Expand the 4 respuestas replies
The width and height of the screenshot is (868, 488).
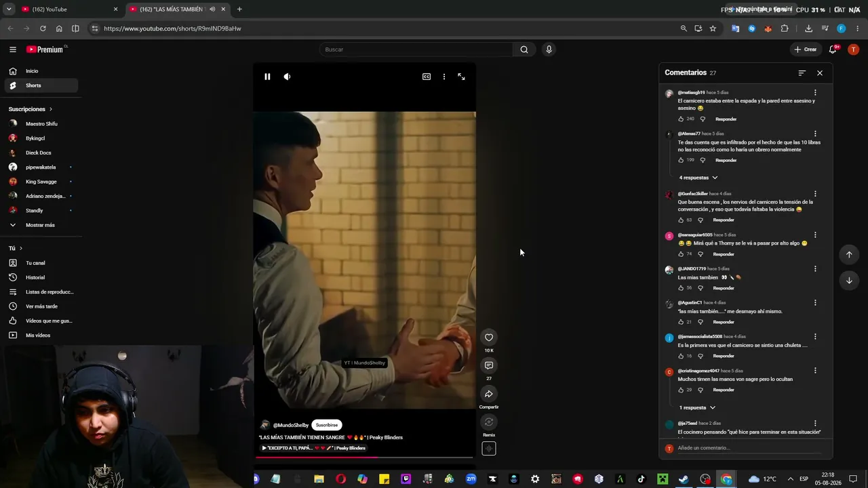698,178
